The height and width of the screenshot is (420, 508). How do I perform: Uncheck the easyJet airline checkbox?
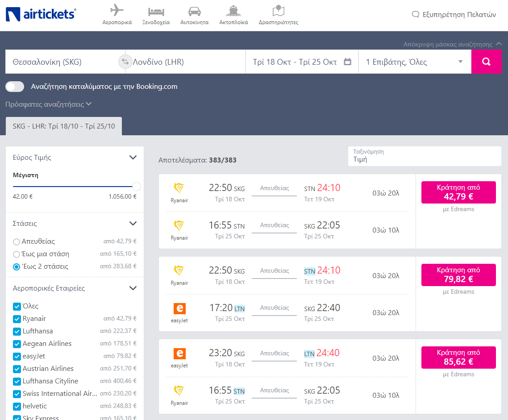(17, 357)
